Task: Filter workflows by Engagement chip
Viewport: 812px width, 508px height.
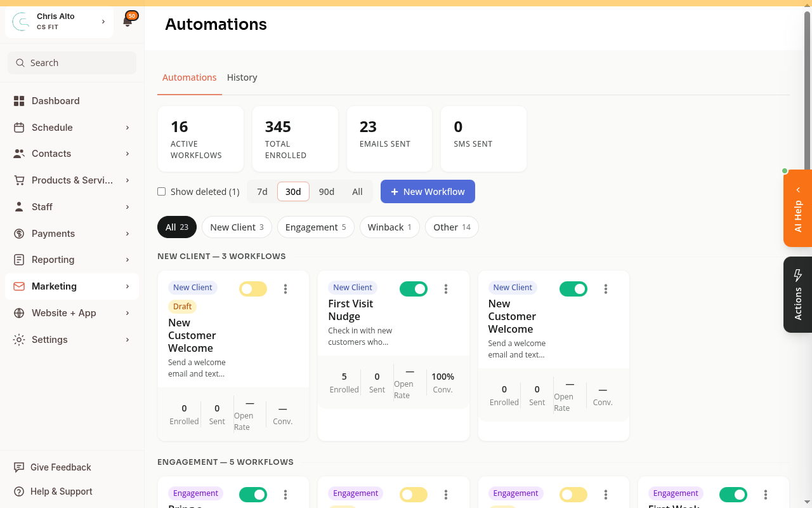Action: tap(315, 227)
